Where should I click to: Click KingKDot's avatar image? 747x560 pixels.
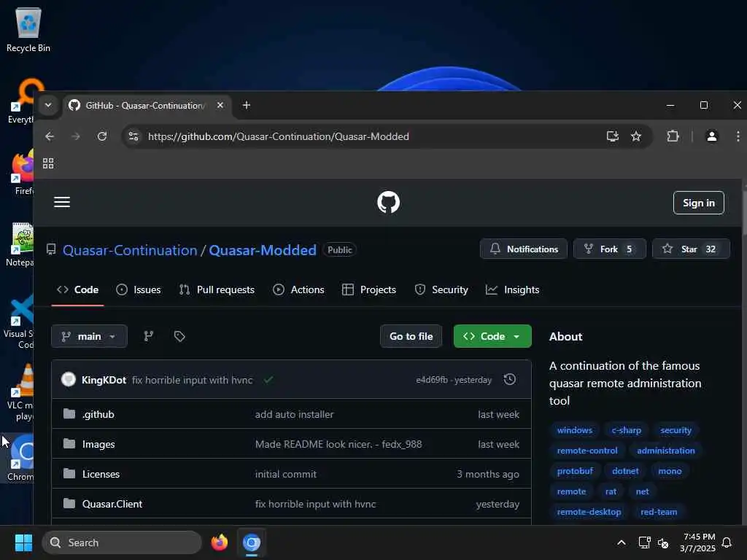pos(69,379)
